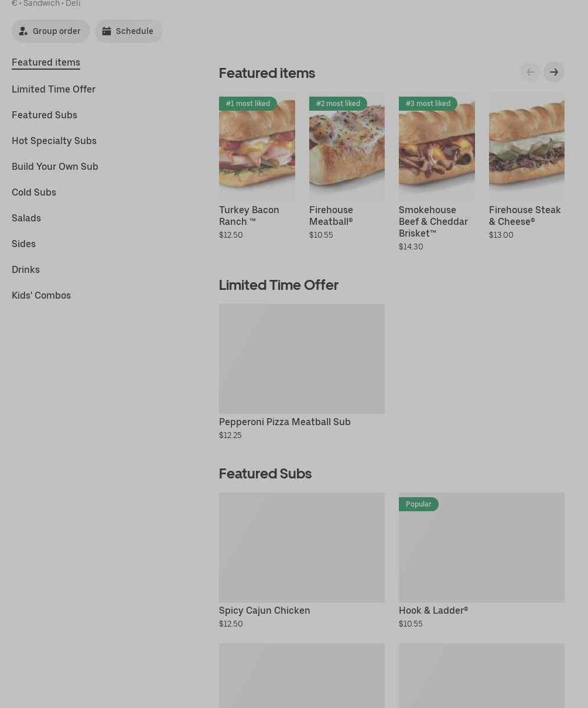This screenshot has height=708, width=588.
Task: Open the Firehouse Steak & Cheese image
Action: click(x=527, y=147)
